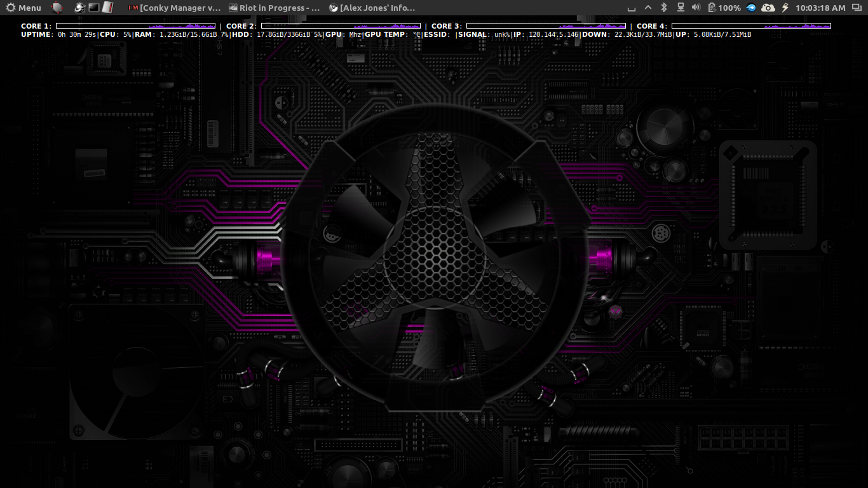Switch to the Riot in Progress window
This screenshot has width=868, height=488.
click(x=275, y=8)
